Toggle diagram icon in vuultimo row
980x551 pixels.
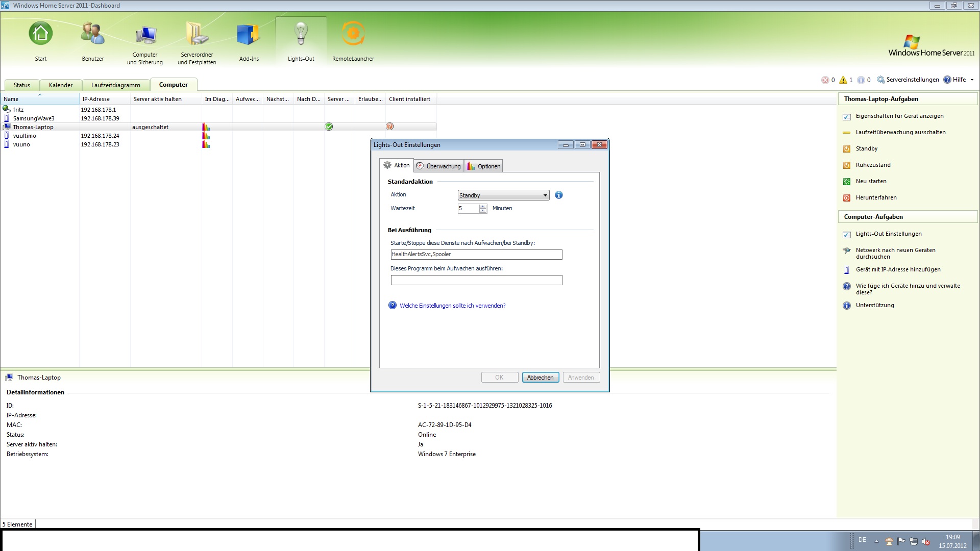click(x=206, y=136)
